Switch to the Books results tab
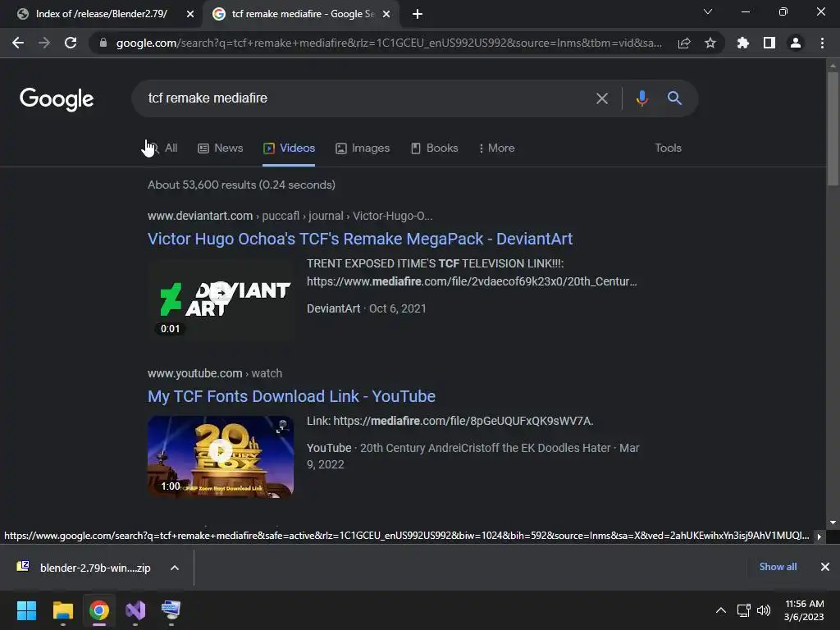The image size is (840, 630). point(435,148)
